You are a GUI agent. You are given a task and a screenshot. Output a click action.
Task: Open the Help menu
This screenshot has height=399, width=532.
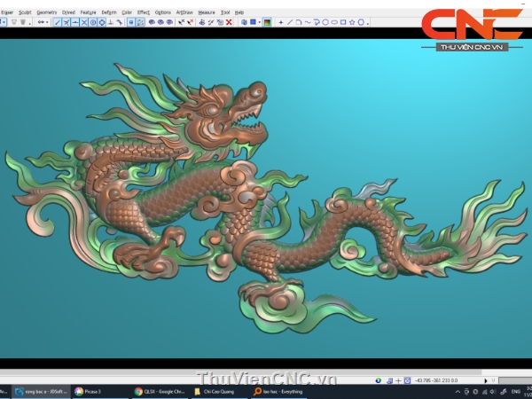coord(239,12)
